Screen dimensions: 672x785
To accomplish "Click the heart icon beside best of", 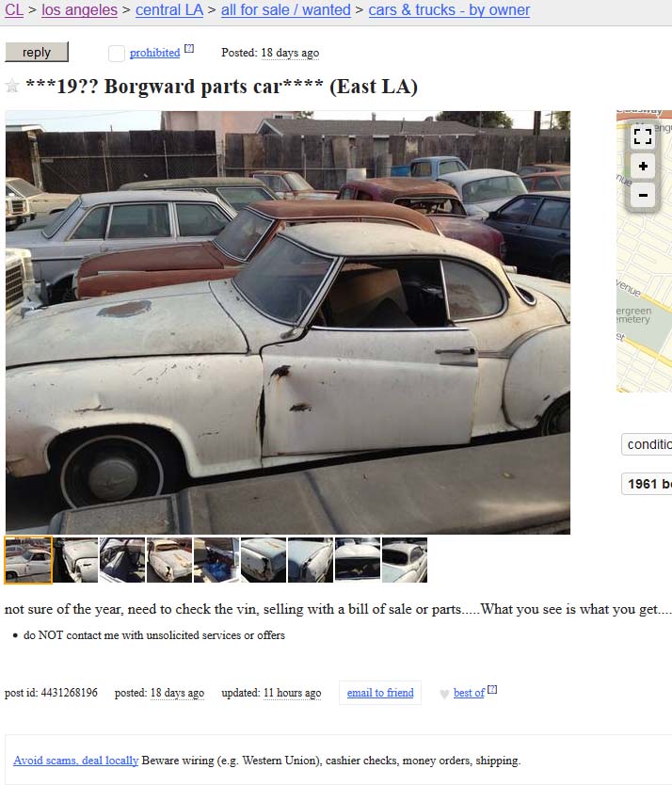I will coord(444,694).
